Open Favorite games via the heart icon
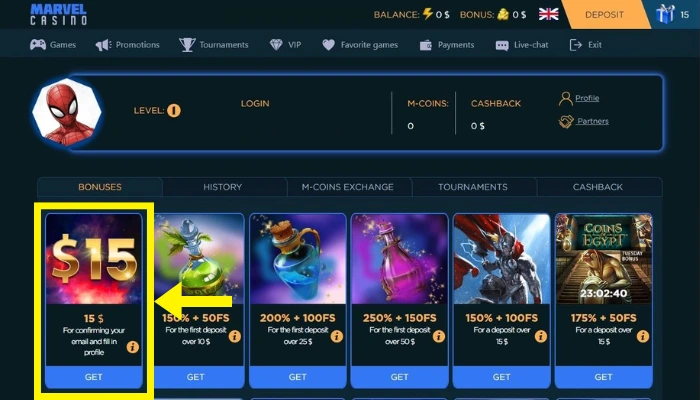Image resolution: width=700 pixels, height=400 pixels. point(329,45)
